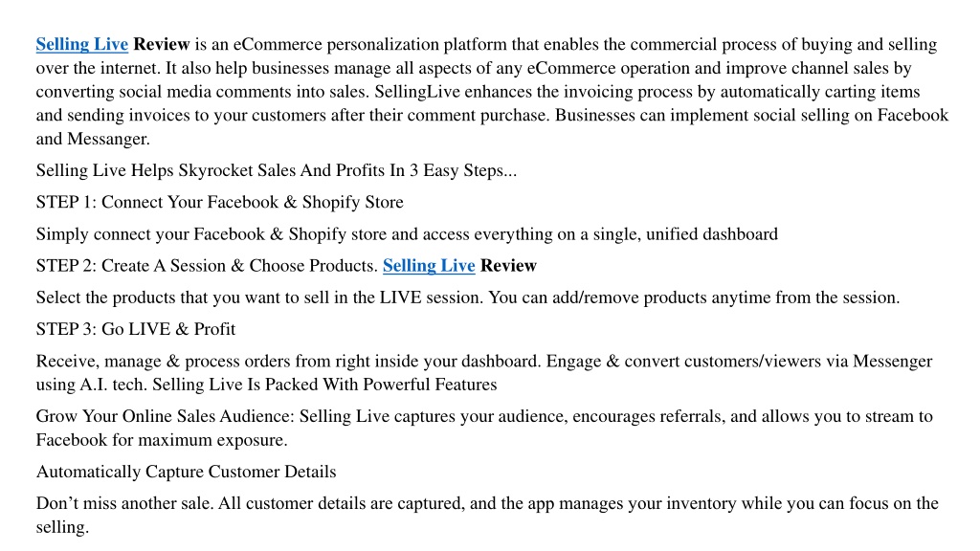Screen dimensions: 980x551
Task: Click the STEP 3 word LIVE
Action: [148, 329]
